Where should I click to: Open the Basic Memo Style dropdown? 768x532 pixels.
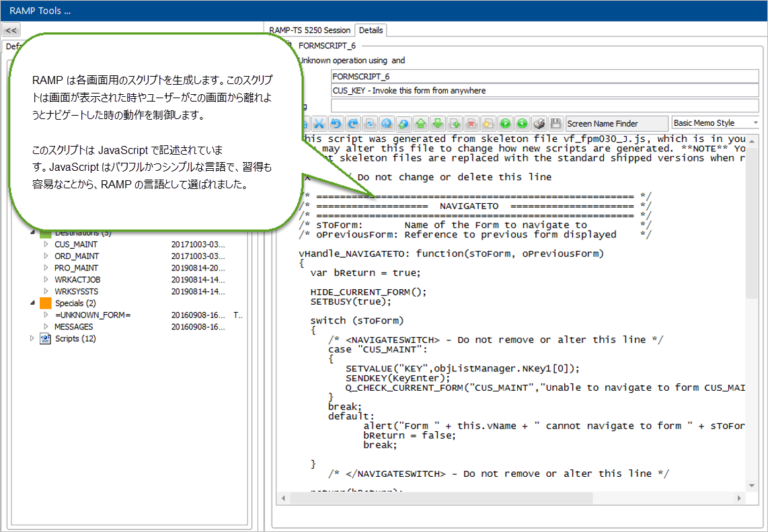click(716, 123)
